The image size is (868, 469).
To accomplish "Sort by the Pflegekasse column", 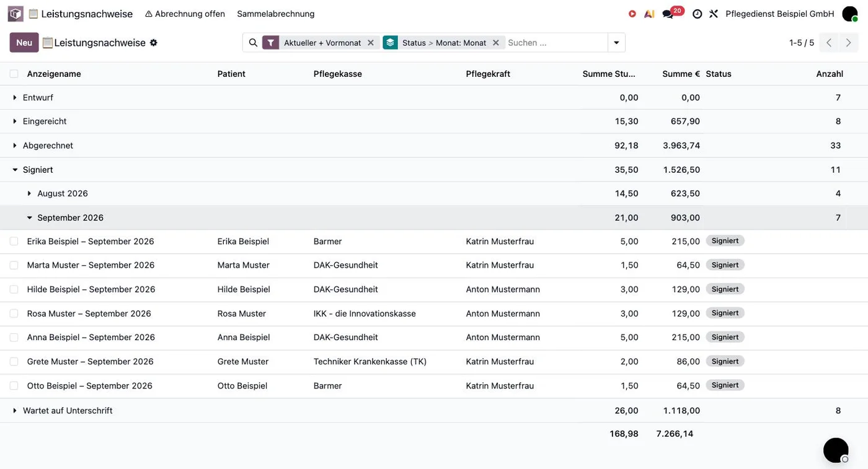I will (x=338, y=74).
